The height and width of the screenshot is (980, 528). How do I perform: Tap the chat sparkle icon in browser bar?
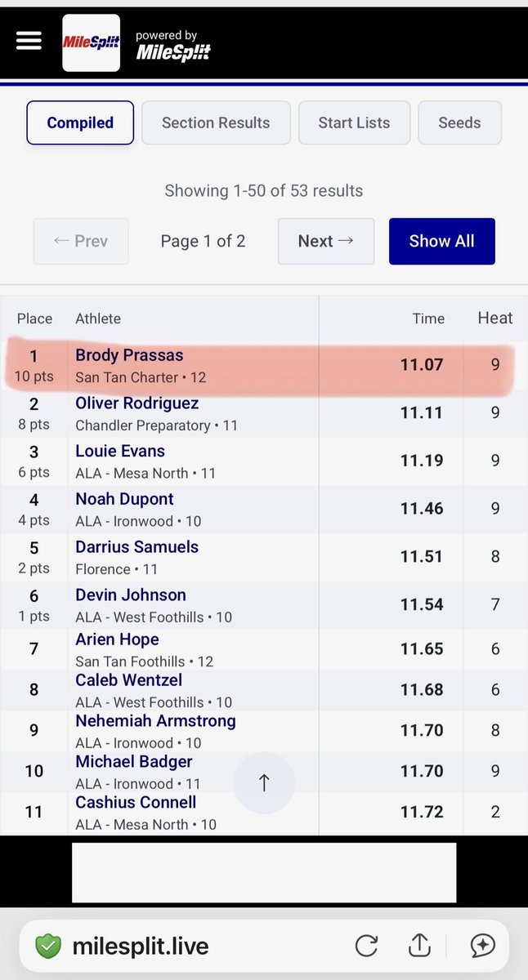pos(483,946)
